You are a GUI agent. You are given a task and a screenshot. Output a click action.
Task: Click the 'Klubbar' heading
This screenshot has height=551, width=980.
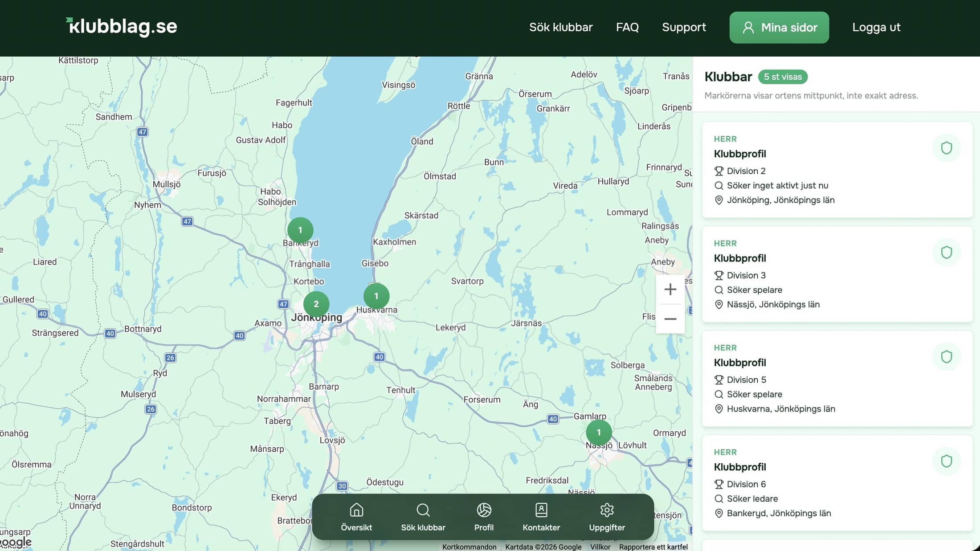[x=728, y=77]
